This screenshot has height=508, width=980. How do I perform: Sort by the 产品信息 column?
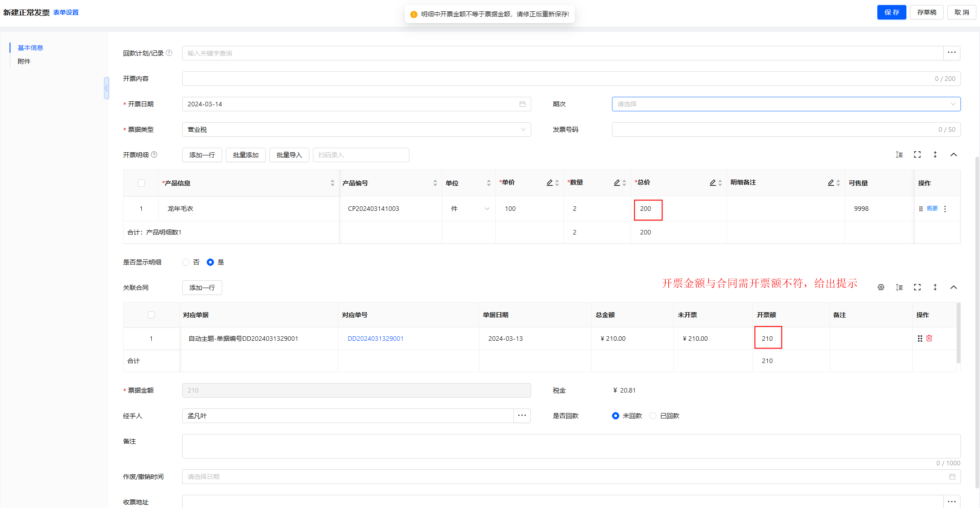[x=333, y=183]
